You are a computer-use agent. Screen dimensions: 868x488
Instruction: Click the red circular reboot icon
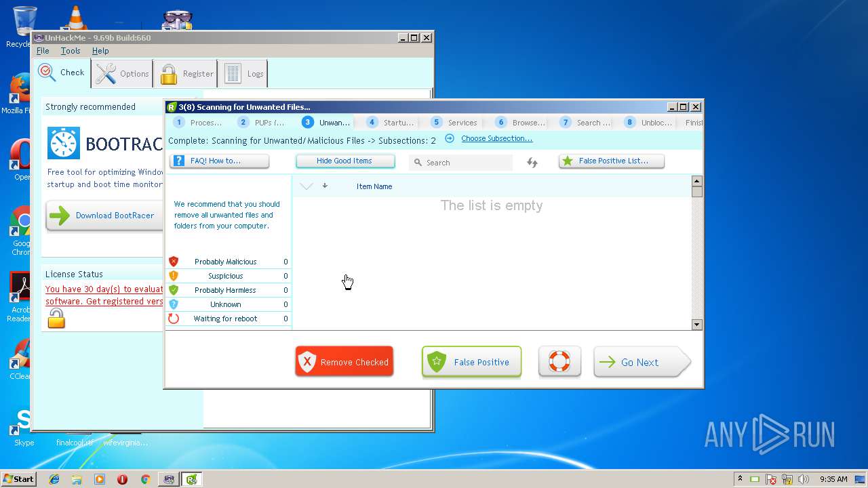coord(174,319)
